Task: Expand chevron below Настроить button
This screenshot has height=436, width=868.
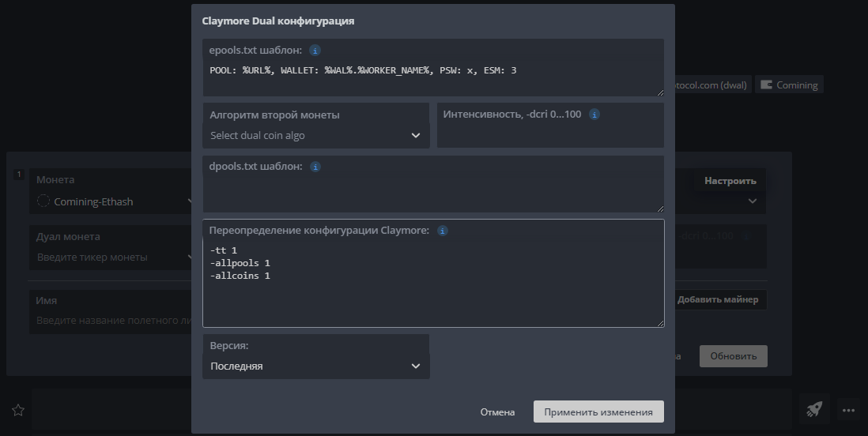Action: tap(753, 201)
